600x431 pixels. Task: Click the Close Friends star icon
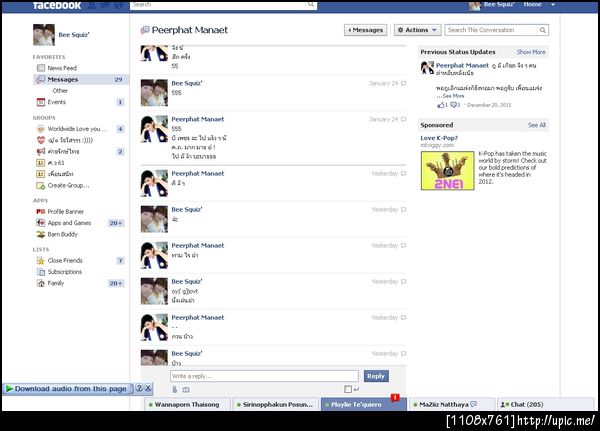(41, 261)
